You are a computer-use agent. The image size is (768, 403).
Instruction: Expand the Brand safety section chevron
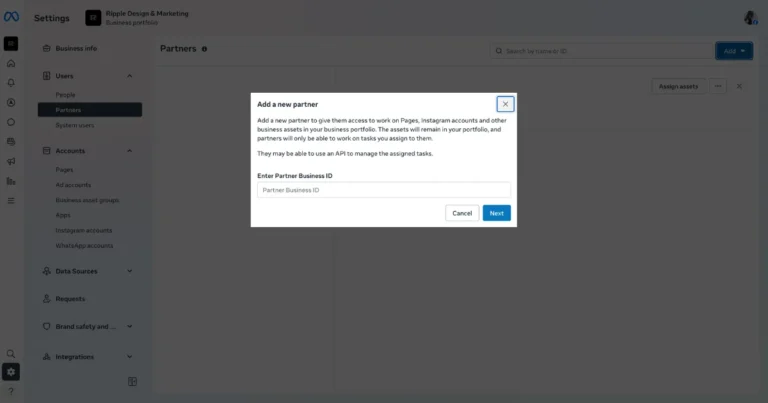tap(130, 327)
